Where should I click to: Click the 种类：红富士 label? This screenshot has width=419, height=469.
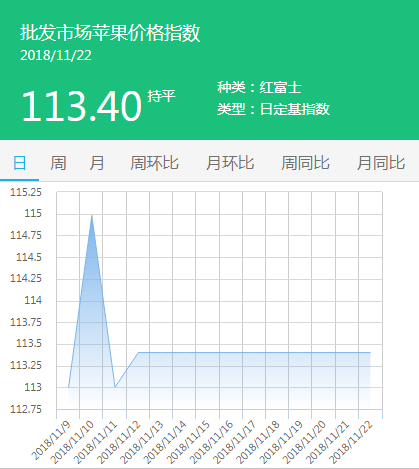(259, 87)
